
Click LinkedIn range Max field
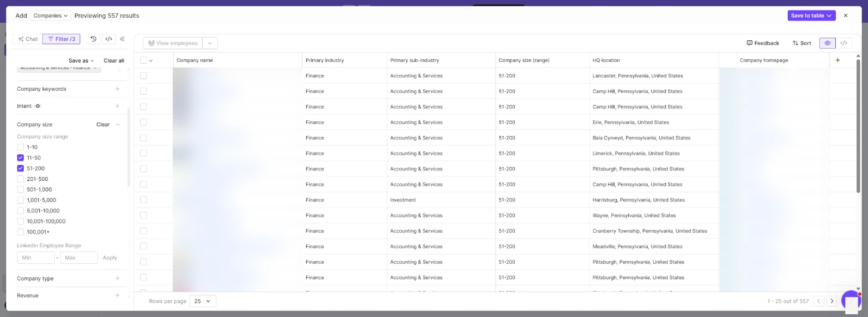tap(79, 257)
